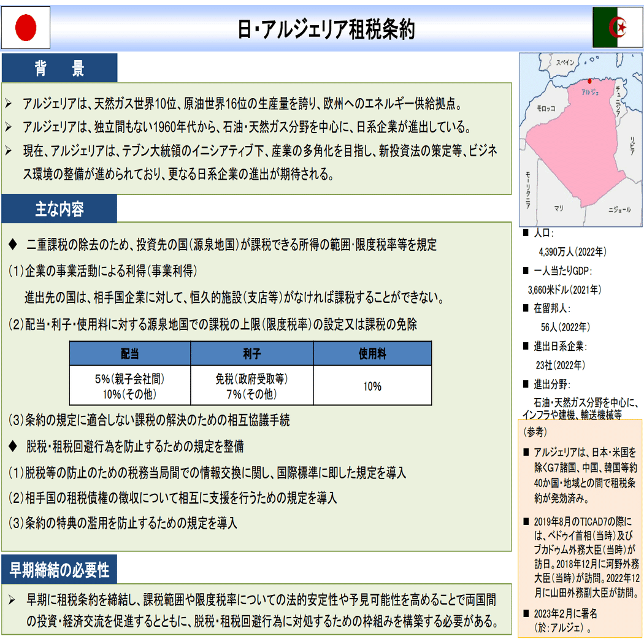Image resolution: width=644 pixels, height=644 pixels.
Task: Collapse the 主な内容 section header
Action: (x=58, y=209)
